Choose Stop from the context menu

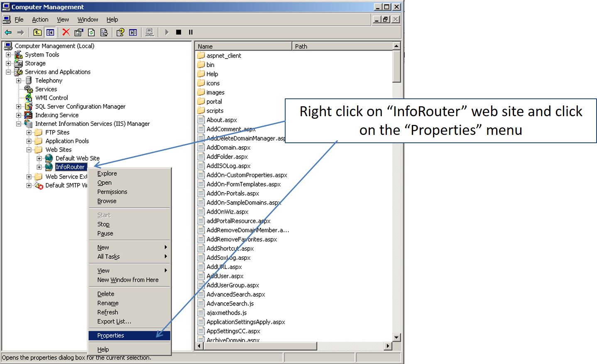pos(130,224)
